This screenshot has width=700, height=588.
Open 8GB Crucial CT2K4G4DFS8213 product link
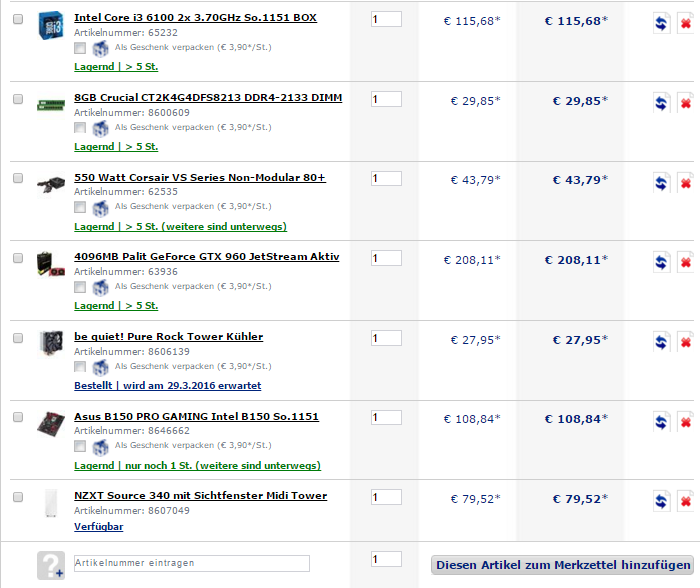point(208,98)
